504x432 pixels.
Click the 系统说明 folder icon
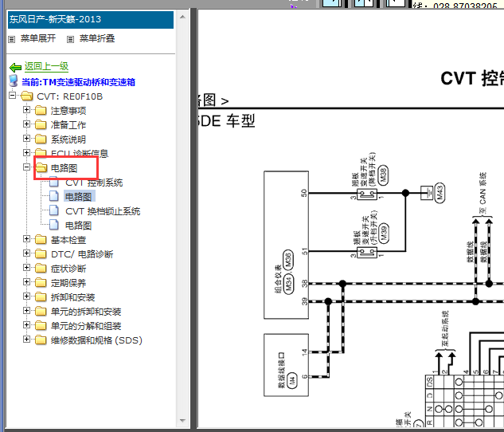point(41,139)
